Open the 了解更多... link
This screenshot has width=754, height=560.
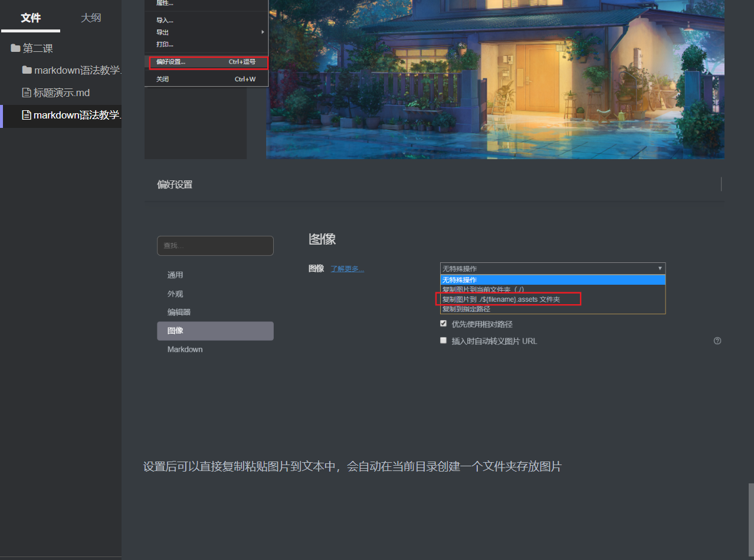(347, 269)
